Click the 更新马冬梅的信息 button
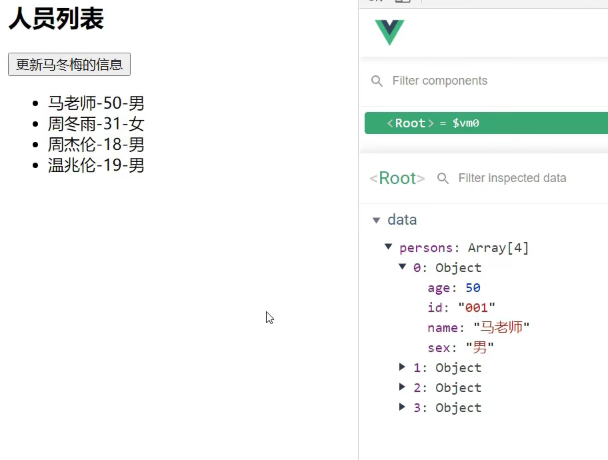 click(x=69, y=65)
